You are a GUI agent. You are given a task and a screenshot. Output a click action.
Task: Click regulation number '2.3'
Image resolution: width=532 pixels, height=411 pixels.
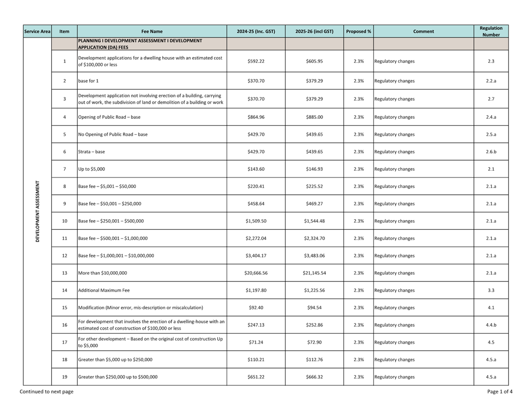[x=491, y=61]
